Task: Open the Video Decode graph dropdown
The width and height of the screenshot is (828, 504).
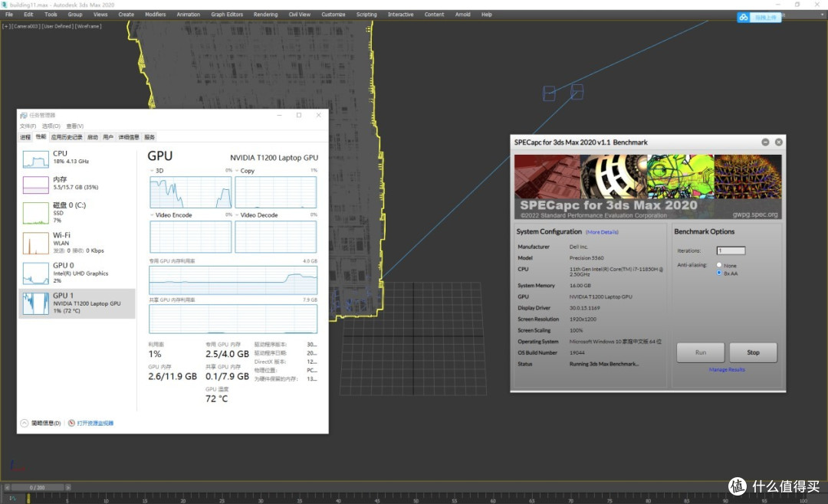Action: pyautogui.click(x=237, y=215)
